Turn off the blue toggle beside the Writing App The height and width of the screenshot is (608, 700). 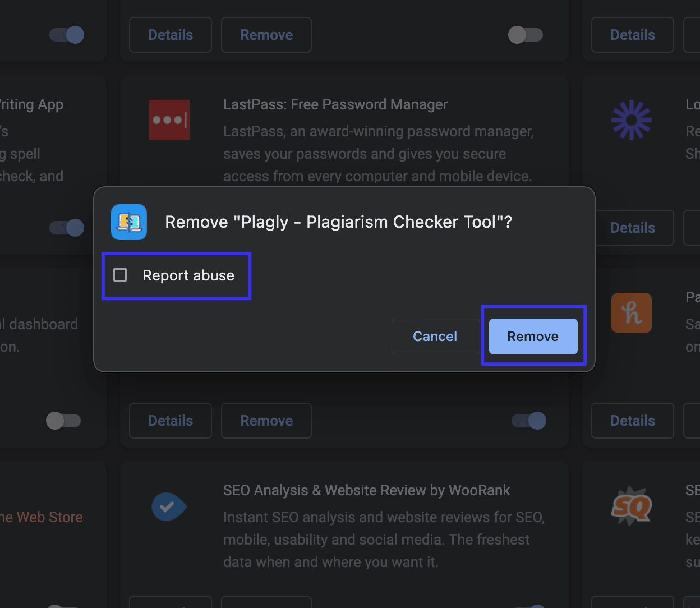(x=66, y=228)
